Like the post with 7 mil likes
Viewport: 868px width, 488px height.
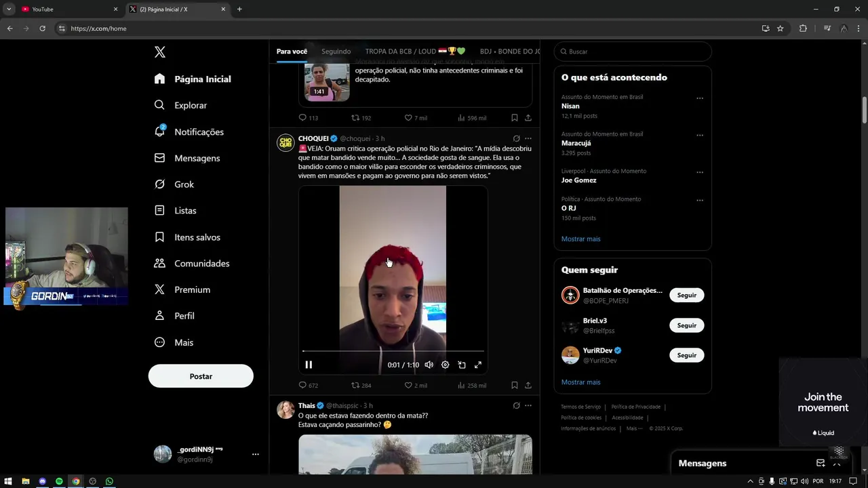click(416, 118)
